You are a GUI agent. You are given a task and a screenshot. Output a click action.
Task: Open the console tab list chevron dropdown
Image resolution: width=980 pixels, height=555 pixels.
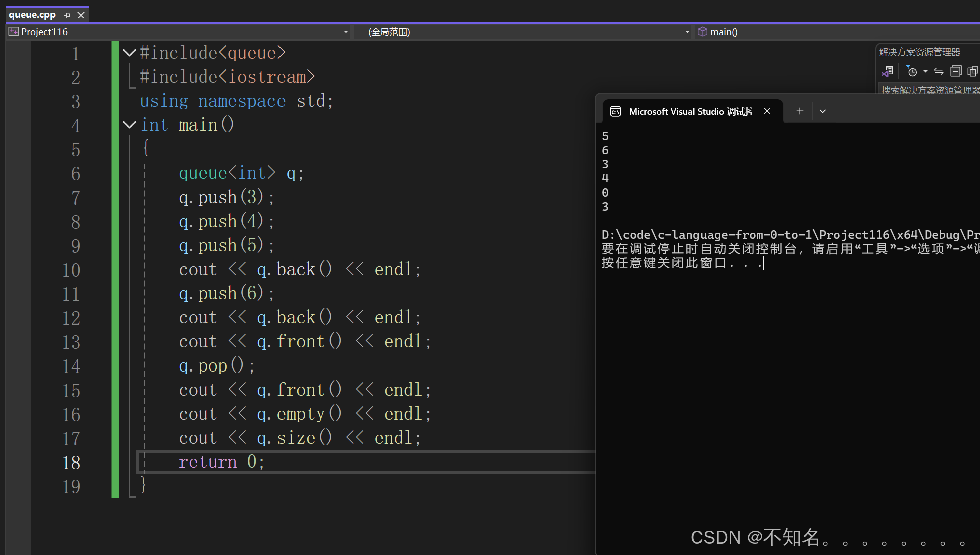coord(823,111)
